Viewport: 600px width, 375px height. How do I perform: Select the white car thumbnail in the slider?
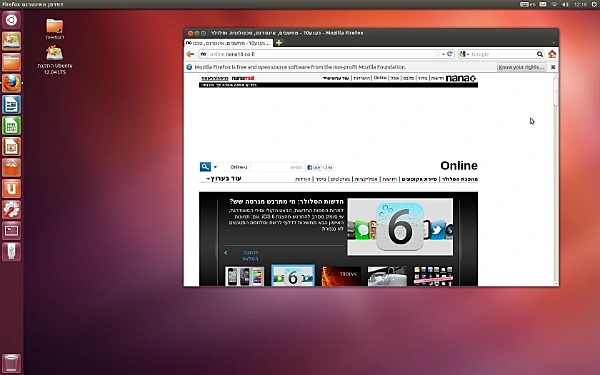click(387, 276)
